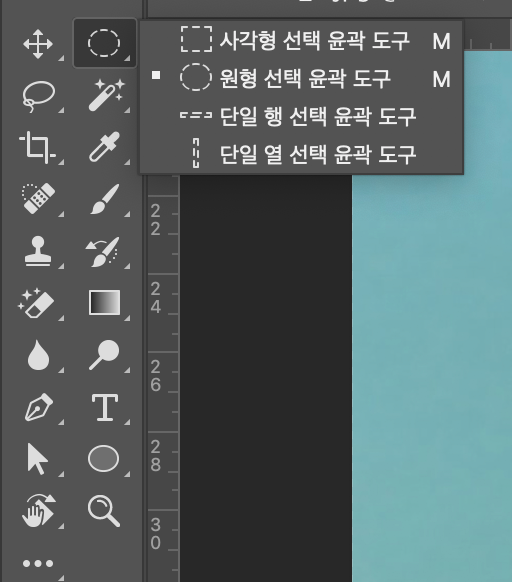
Task: Select the Blur tool
Action: [38, 355]
